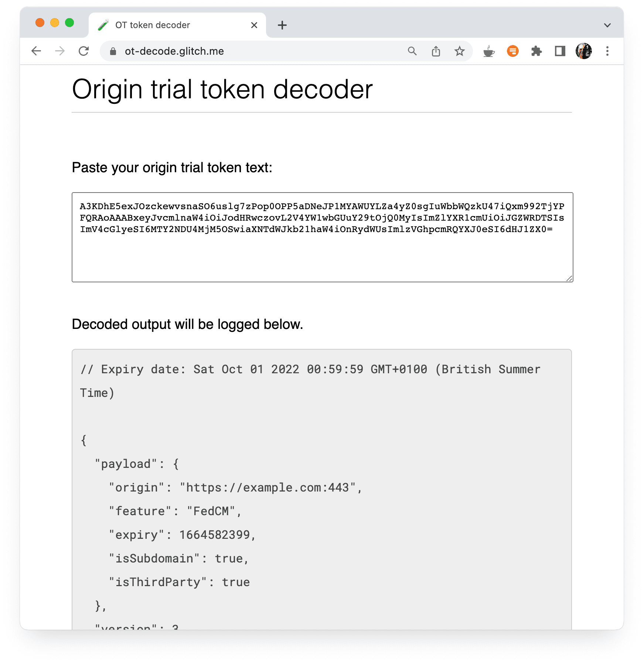Click the coffee cup extension icon

point(488,51)
